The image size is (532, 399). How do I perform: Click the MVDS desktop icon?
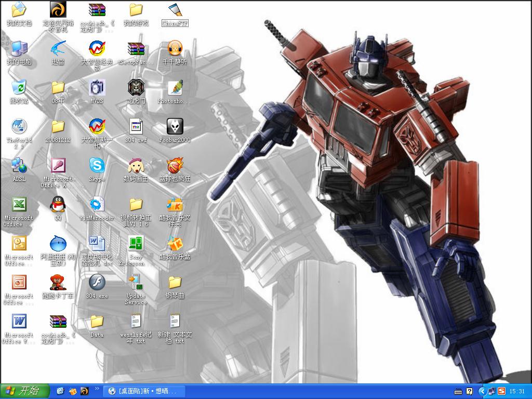[97, 88]
